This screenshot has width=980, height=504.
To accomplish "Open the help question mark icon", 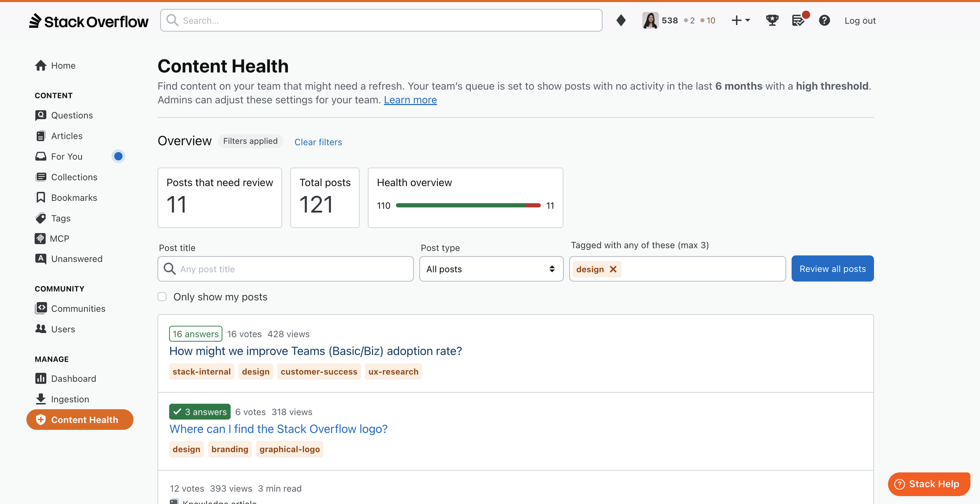I will pos(824,20).
